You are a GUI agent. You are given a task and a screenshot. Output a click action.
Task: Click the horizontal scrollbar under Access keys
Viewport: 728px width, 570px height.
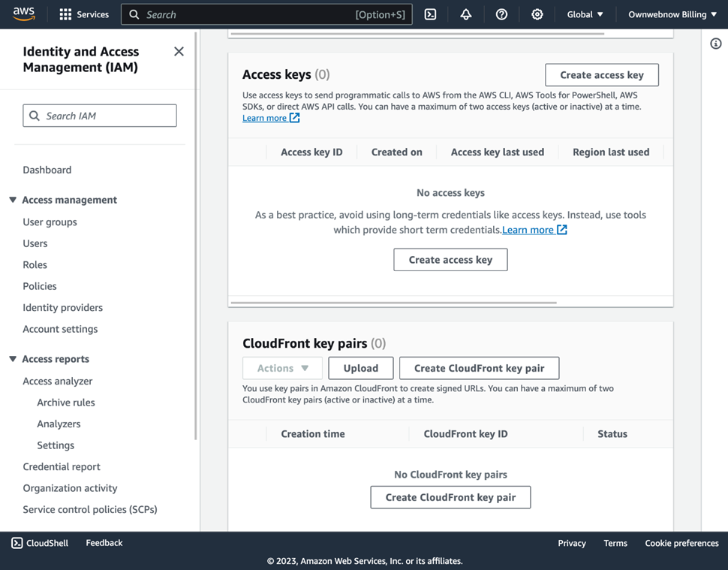tap(394, 303)
